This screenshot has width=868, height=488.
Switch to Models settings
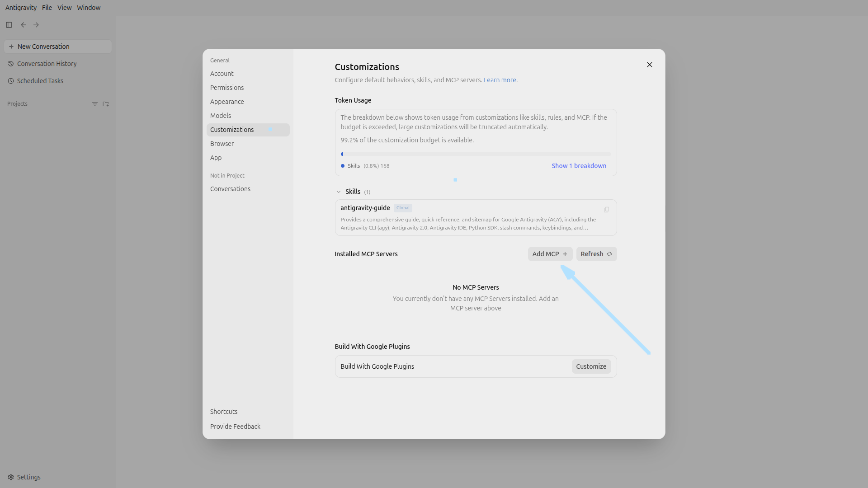tap(248, 116)
